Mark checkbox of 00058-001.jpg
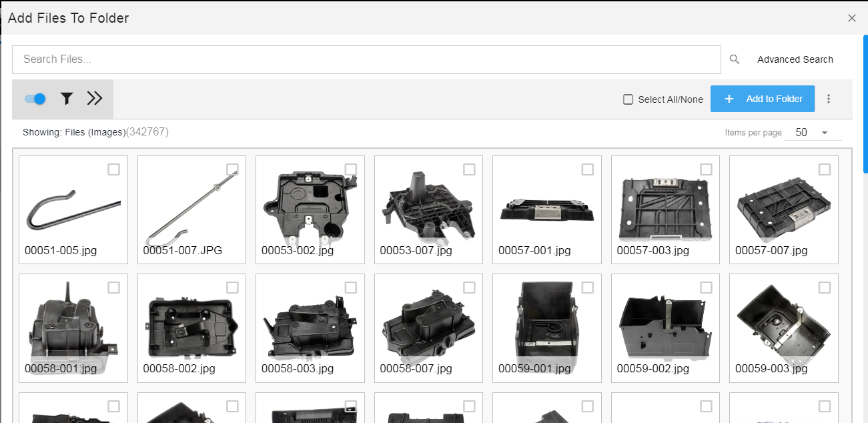 click(113, 288)
